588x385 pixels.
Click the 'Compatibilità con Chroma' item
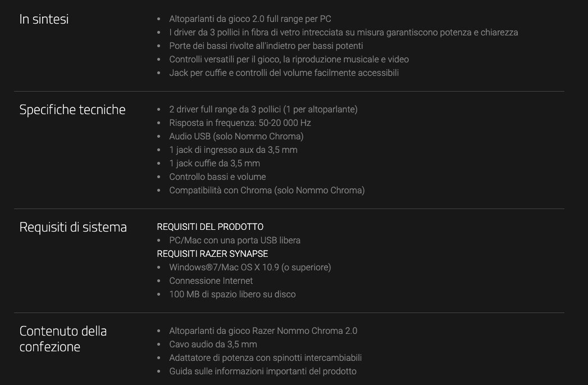[267, 190]
